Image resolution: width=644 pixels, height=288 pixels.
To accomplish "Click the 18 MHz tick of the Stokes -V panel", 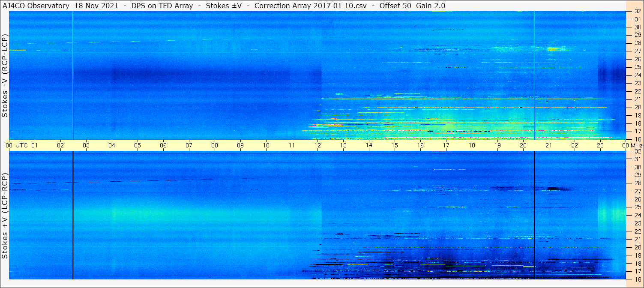I will (x=638, y=123).
